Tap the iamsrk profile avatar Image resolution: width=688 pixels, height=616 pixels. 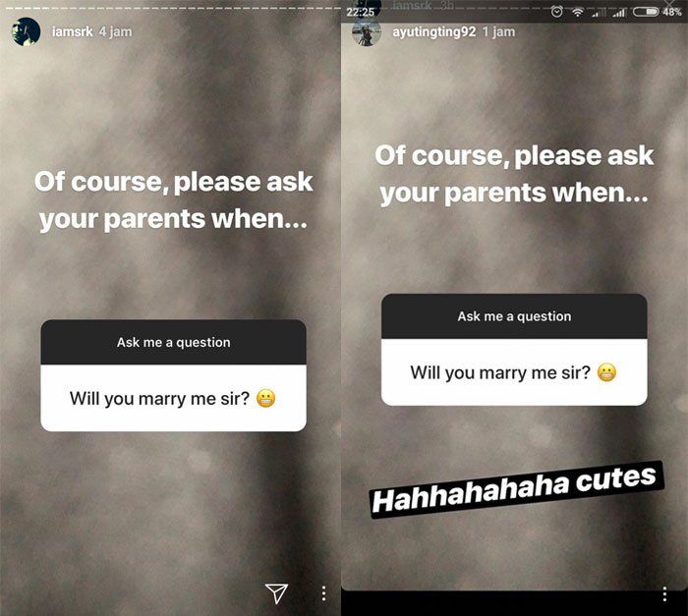click(x=26, y=31)
